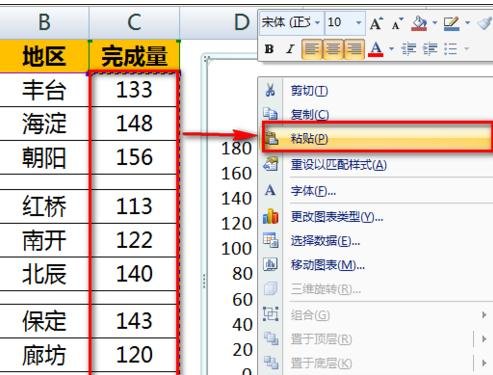Expand the 置于底层(K) submenu arrow
493x375 pixels.
click(484, 363)
